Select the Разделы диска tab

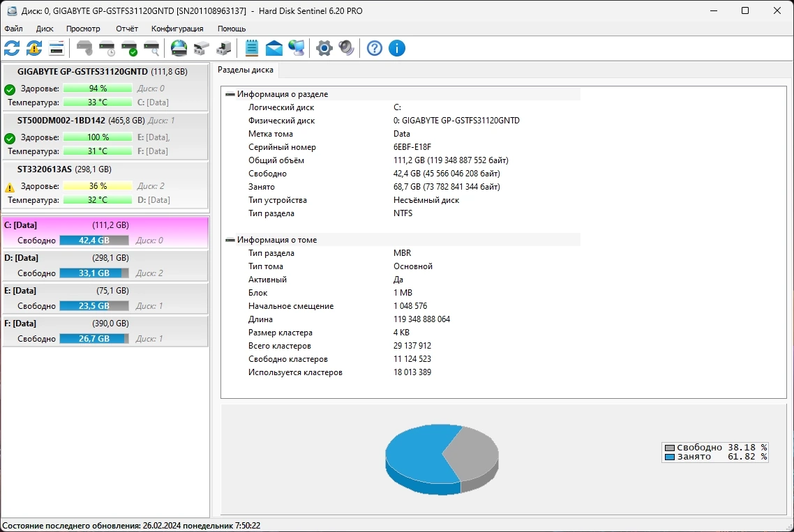[x=246, y=70]
